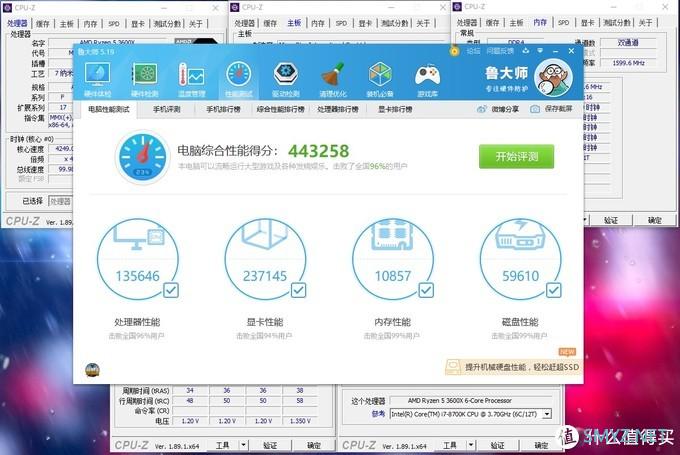Click the 微博分享 Weibo share icon
680x455 pixels.
point(481,109)
